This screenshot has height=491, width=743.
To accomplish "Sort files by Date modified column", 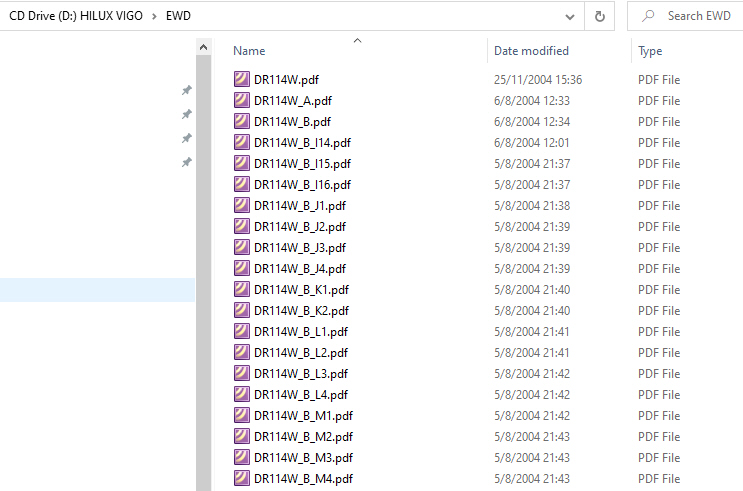I will point(531,51).
